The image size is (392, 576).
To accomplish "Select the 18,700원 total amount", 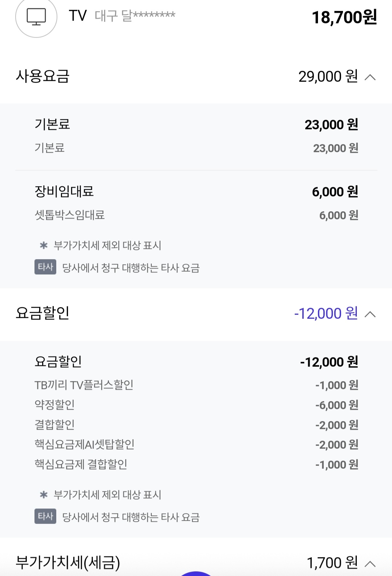I will click(344, 17).
